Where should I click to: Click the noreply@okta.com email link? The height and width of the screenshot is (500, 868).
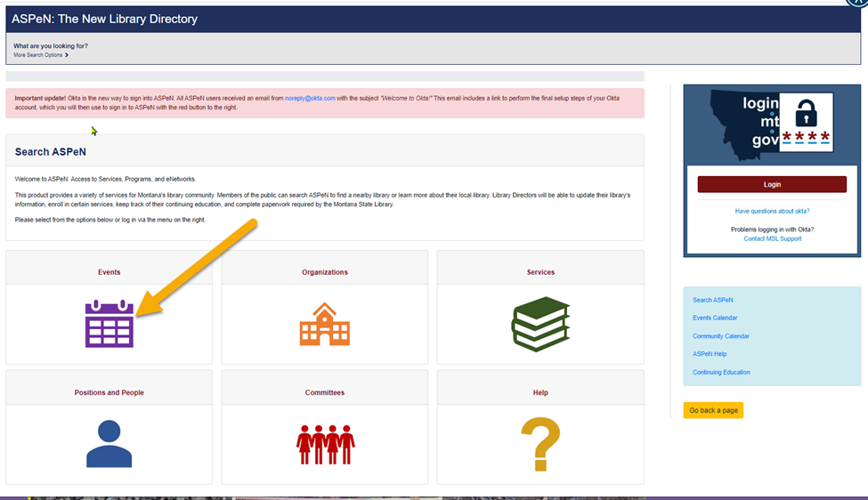click(x=310, y=98)
